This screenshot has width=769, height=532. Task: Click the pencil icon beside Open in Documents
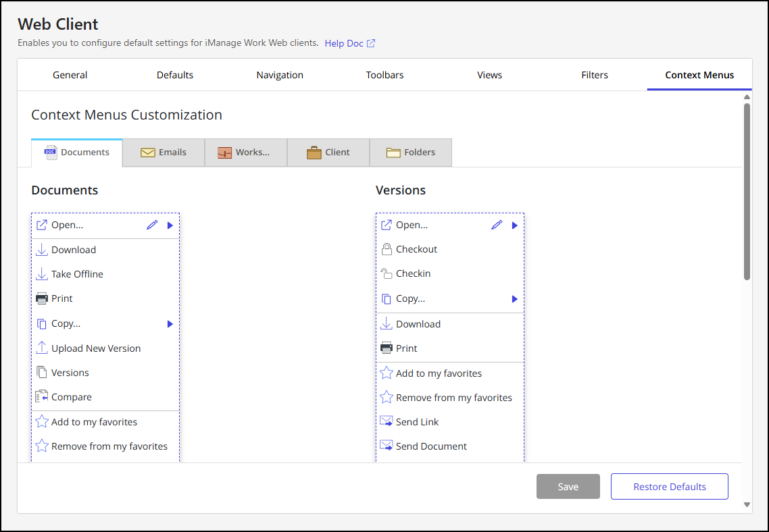pos(152,225)
